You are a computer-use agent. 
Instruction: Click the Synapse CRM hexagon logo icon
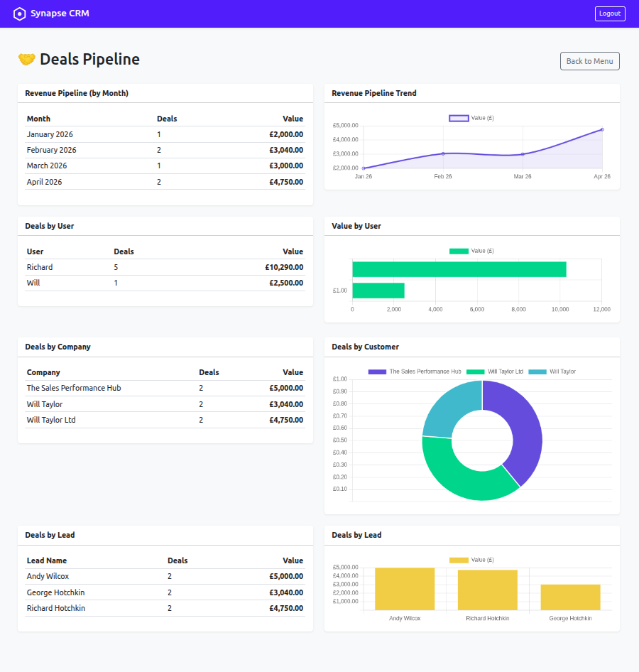19,13
